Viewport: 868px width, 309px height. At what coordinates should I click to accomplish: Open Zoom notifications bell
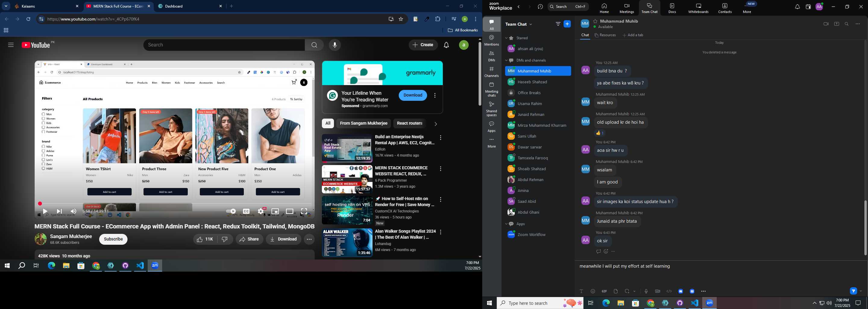pyautogui.click(x=797, y=7)
